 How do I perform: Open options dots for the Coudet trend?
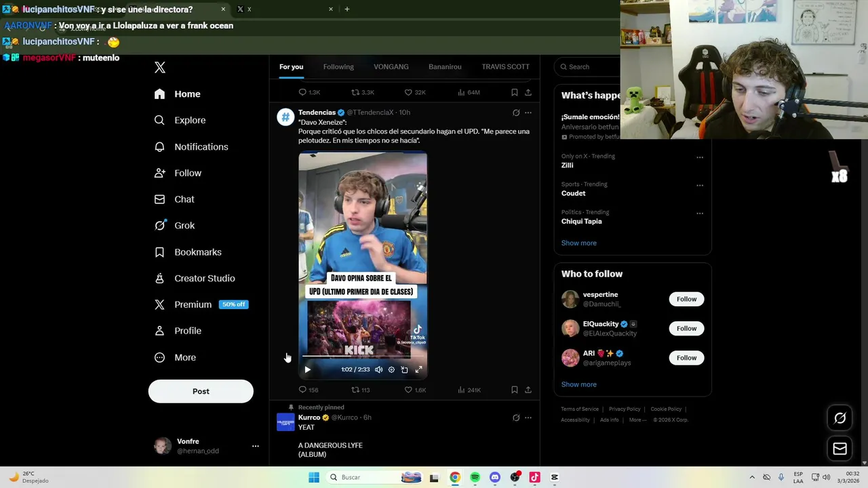click(700, 185)
